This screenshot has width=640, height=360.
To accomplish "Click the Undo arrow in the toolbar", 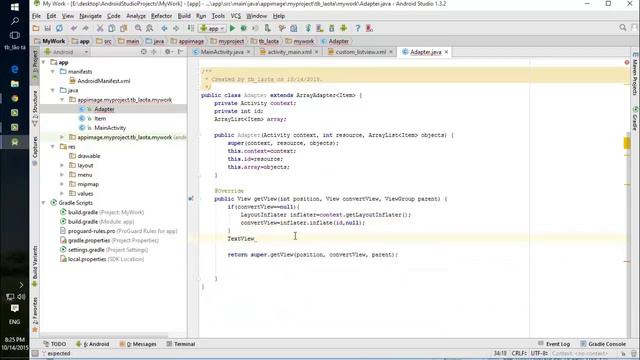I will [74, 28].
